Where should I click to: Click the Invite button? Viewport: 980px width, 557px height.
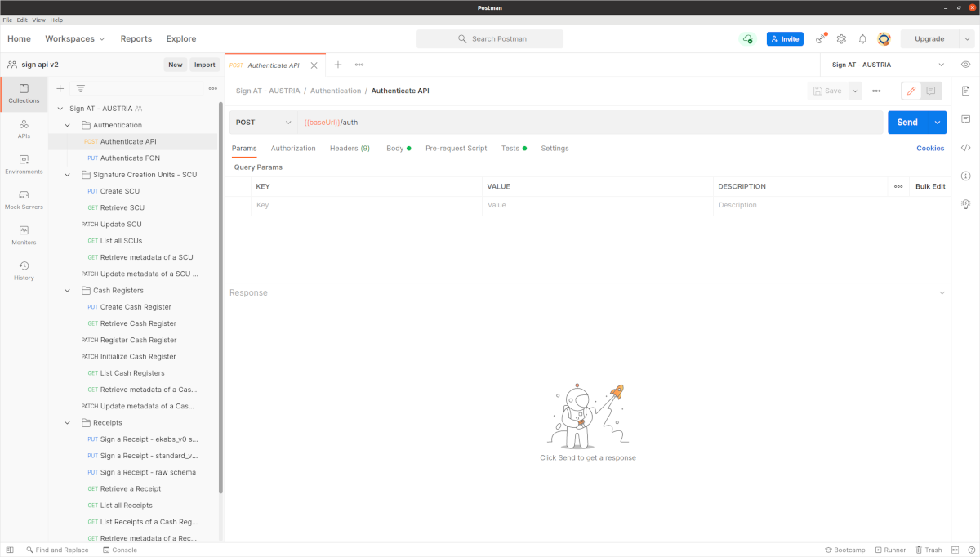click(785, 39)
